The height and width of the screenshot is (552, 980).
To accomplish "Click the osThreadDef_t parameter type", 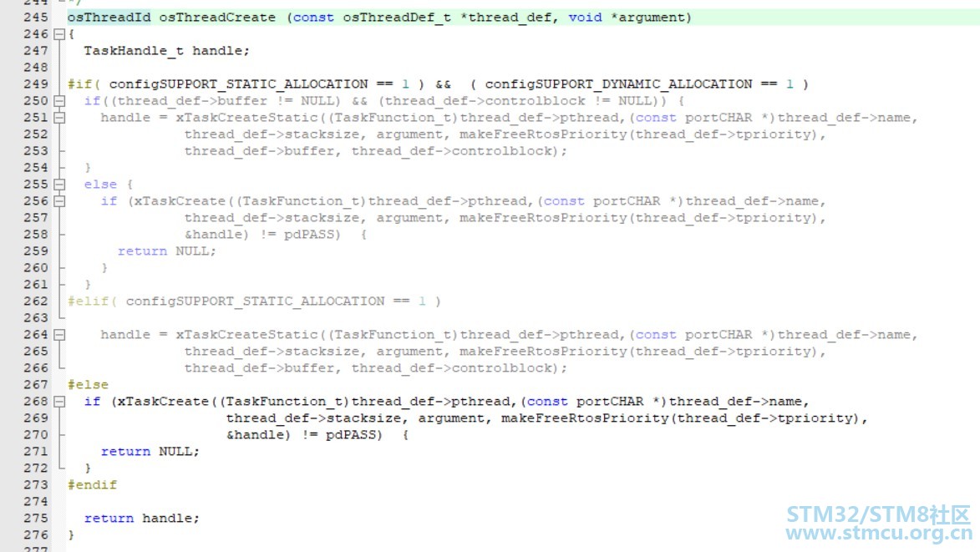I will 397,18.
